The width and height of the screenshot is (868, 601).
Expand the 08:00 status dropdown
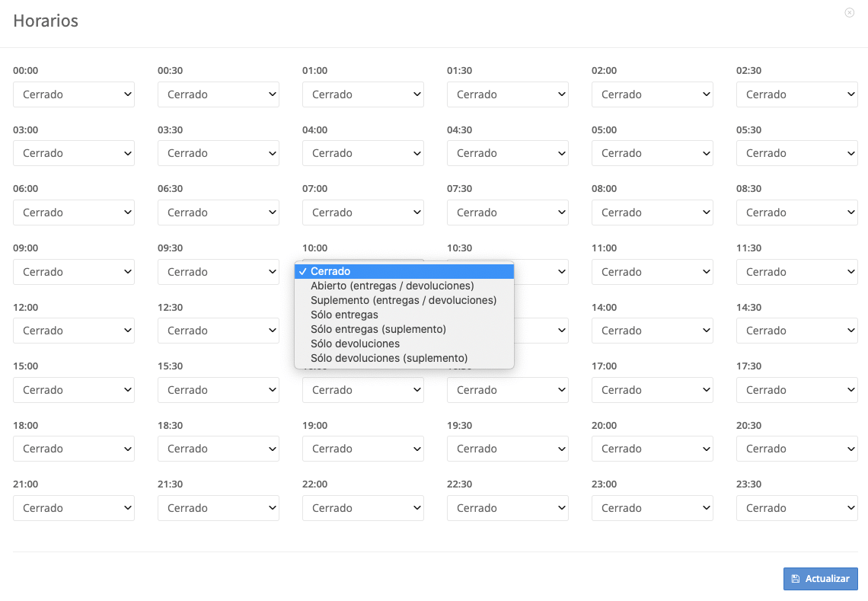click(x=652, y=213)
